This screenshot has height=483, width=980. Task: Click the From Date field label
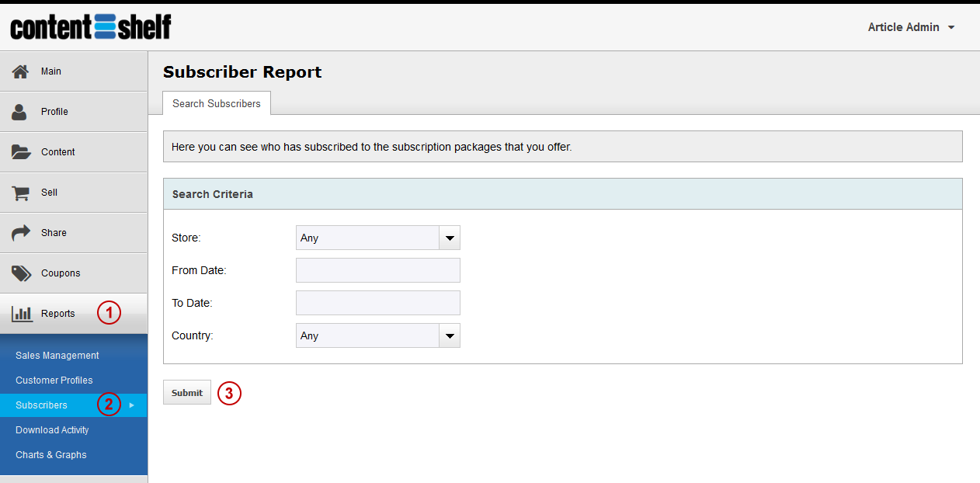click(199, 271)
